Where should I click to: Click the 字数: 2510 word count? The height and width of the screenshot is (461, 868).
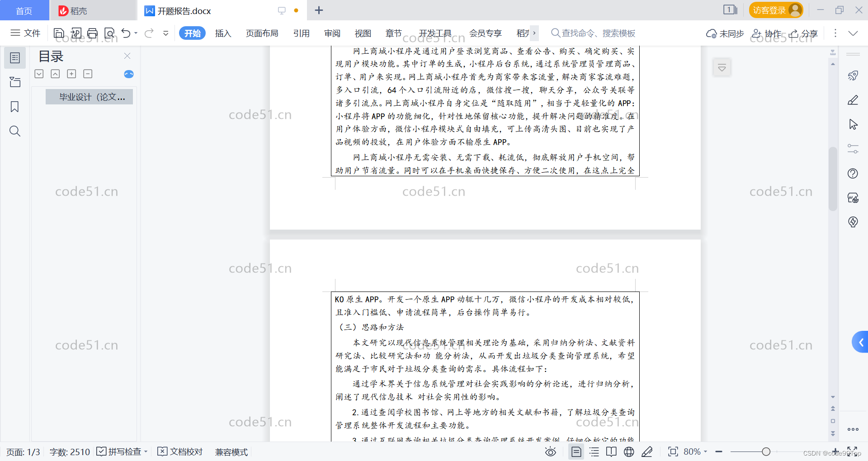(x=70, y=452)
